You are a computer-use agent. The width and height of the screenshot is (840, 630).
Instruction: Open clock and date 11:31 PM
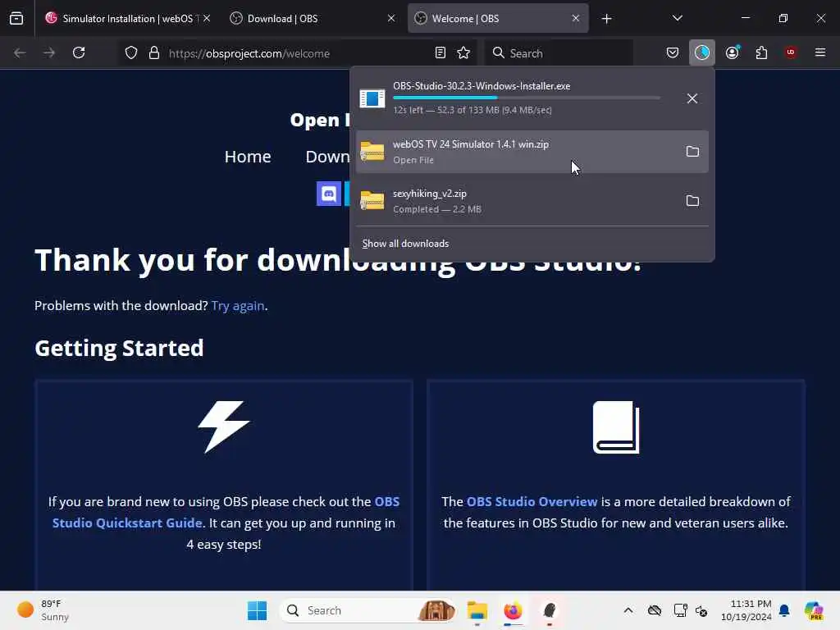pyautogui.click(x=746, y=610)
